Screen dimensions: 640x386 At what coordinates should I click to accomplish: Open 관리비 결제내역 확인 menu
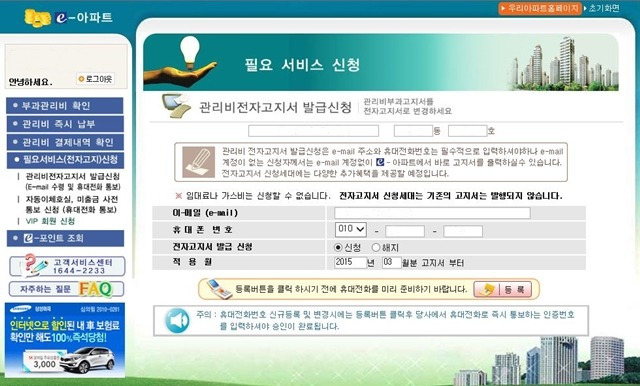(x=65, y=142)
